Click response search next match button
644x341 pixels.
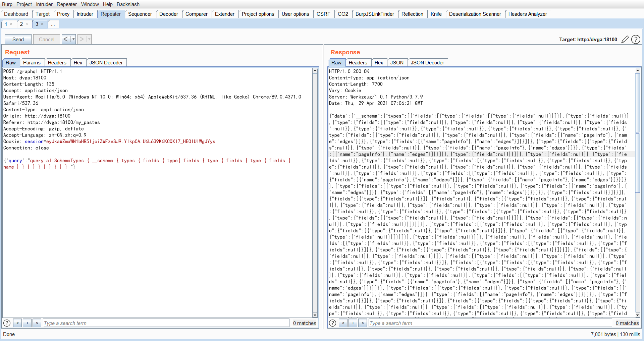coord(363,323)
